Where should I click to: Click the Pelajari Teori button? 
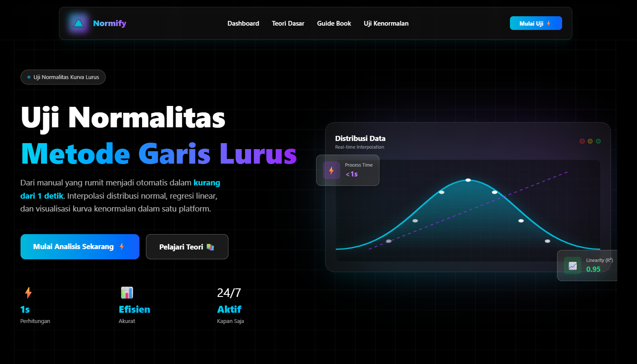click(x=187, y=247)
